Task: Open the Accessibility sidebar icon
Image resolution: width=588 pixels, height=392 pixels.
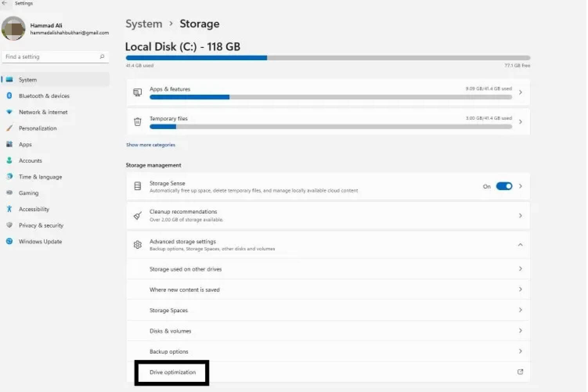Action: pos(9,209)
